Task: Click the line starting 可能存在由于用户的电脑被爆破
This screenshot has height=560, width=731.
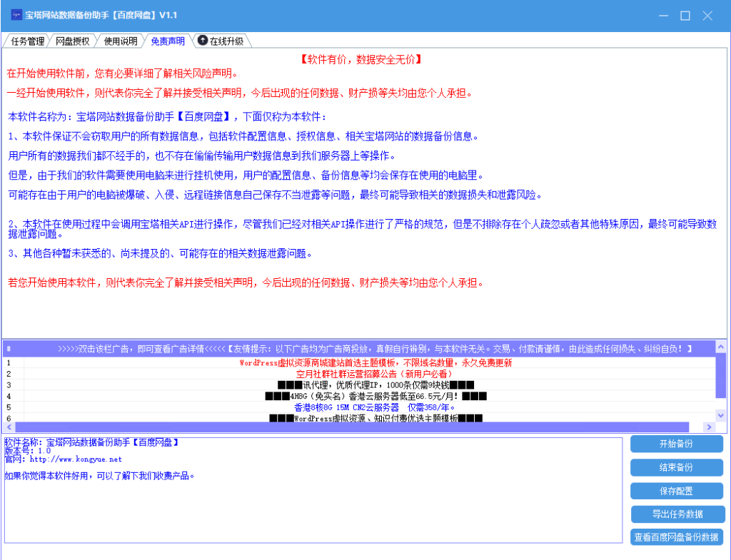Action: (276, 195)
